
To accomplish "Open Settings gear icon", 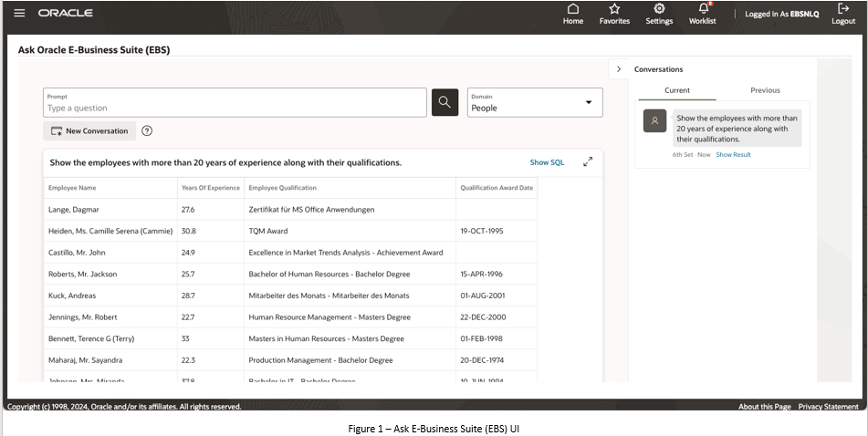I will [659, 9].
